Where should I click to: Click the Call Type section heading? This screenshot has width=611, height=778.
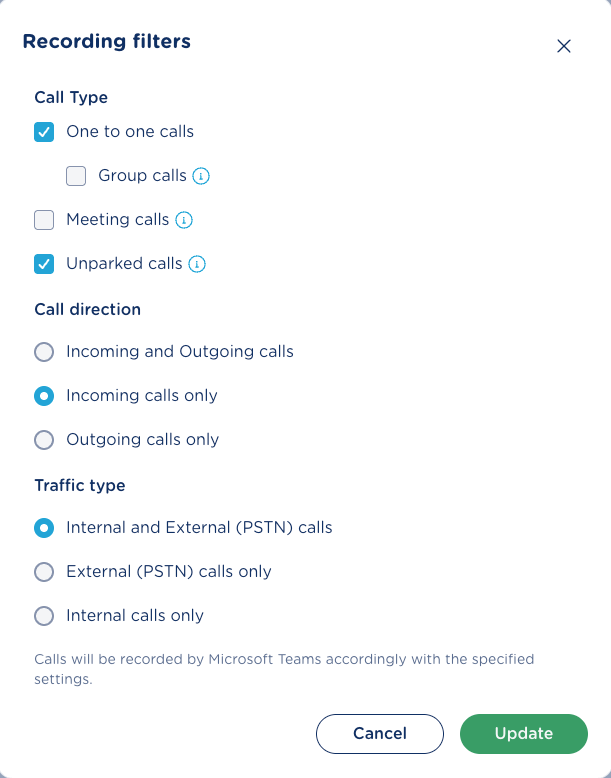tap(71, 98)
